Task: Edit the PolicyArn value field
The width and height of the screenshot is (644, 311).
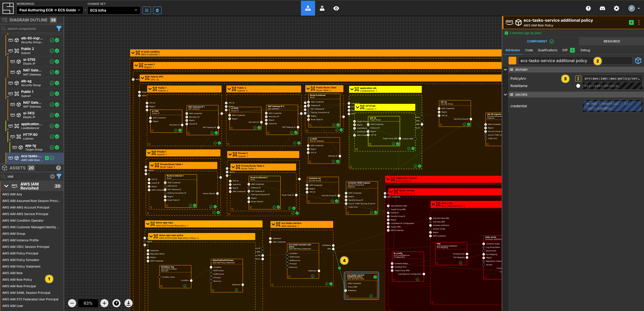Action: coord(612,79)
